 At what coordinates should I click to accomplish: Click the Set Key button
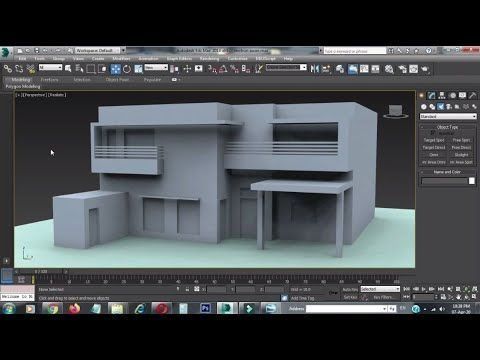coord(350,297)
